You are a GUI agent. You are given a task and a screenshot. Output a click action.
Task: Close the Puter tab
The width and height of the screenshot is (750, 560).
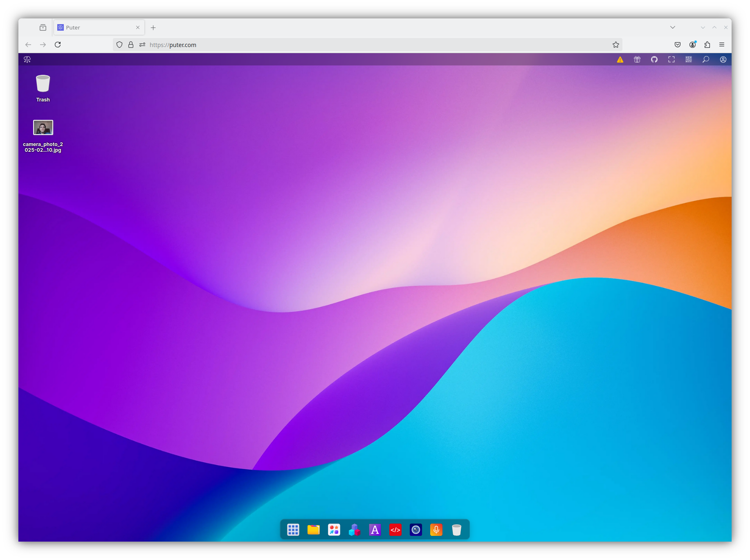[x=138, y=27]
